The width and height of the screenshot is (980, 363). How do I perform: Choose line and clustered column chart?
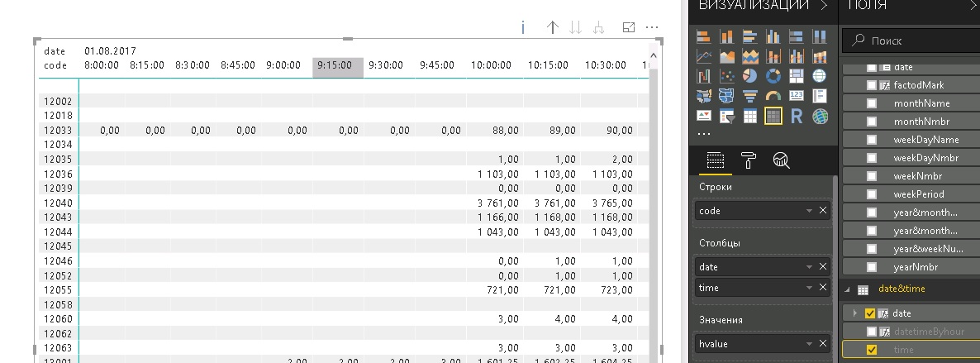(797, 56)
